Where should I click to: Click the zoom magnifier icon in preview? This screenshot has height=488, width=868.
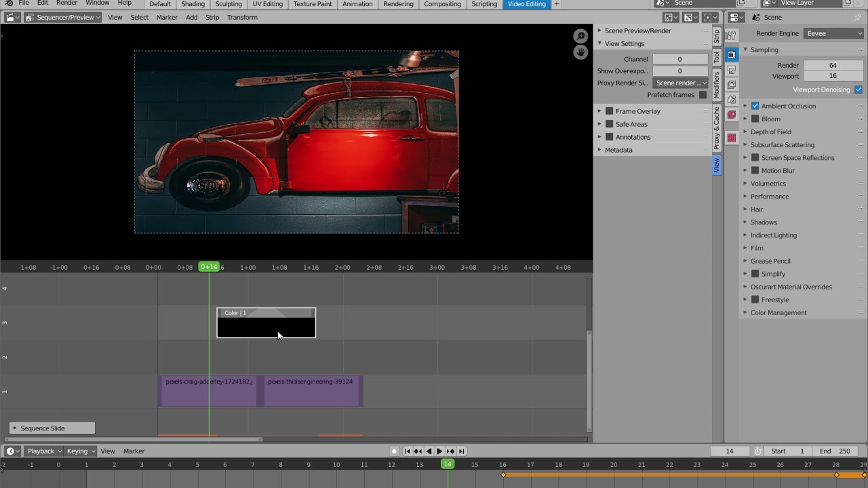pyautogui.click(x=580, y=37)
